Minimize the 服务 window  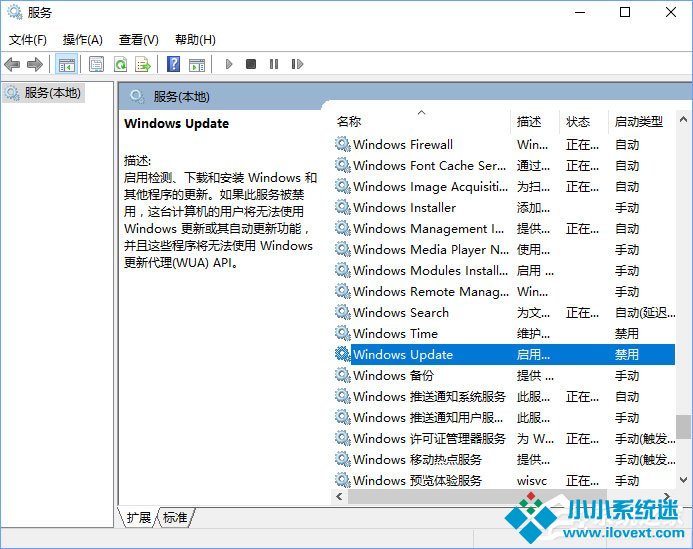coord(580,12)
